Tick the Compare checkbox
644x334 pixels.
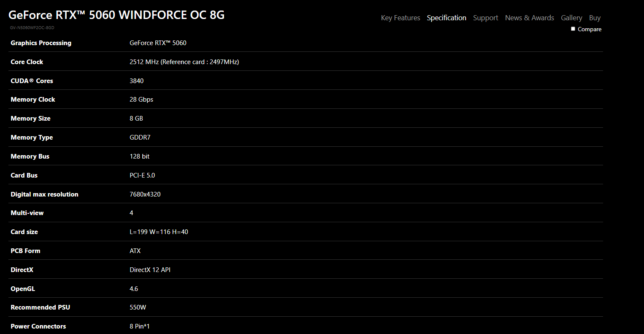(x=573, y=29)
